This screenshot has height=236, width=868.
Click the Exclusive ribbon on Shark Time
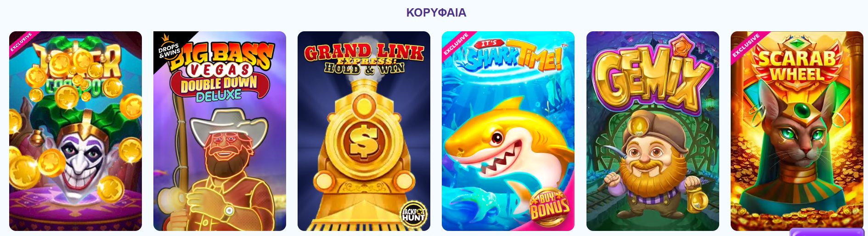456,44
